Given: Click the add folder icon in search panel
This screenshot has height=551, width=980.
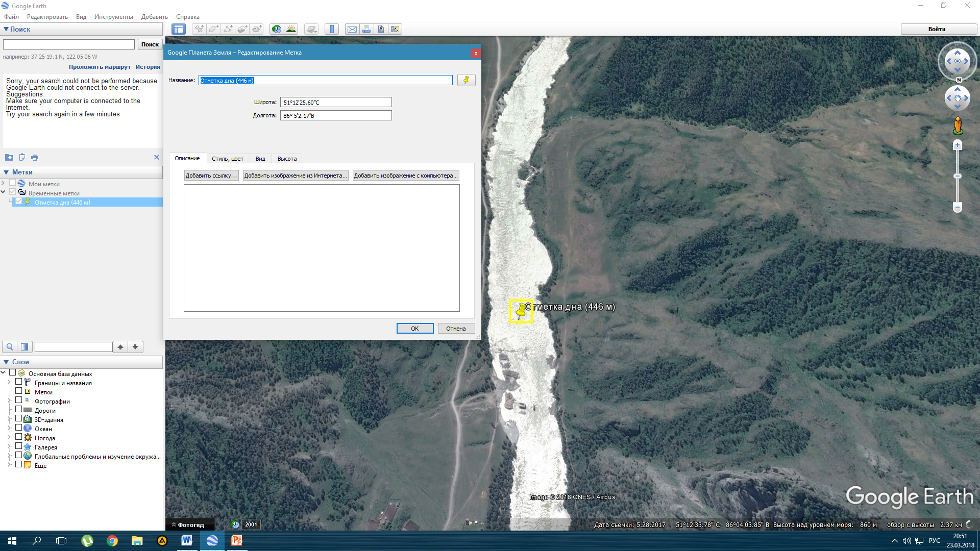Looking at the screenshot, I should click(9, 157).
